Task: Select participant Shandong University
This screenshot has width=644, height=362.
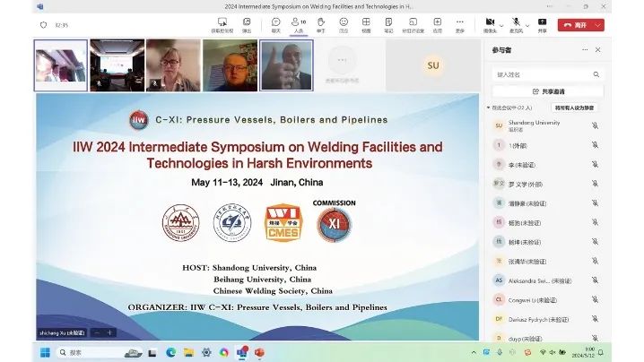Action: [546, 125]
